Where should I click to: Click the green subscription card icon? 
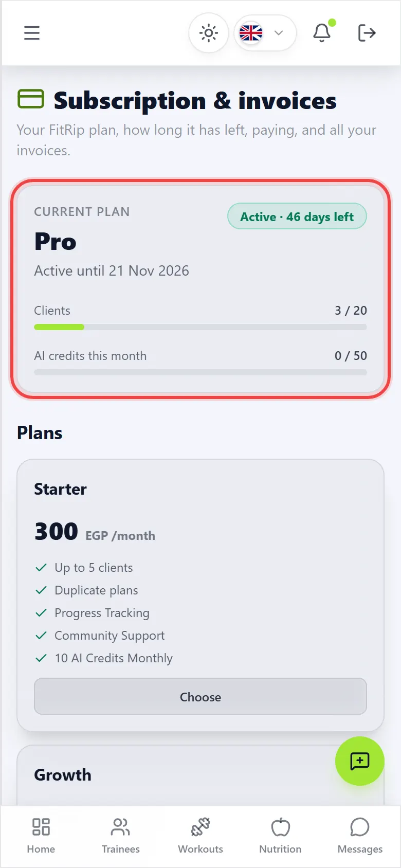tap(31, 99)
